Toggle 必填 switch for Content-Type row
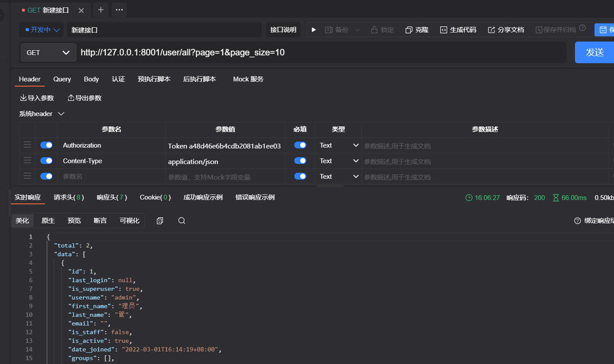Screen dimensions: 614x364 pos(300,161)
